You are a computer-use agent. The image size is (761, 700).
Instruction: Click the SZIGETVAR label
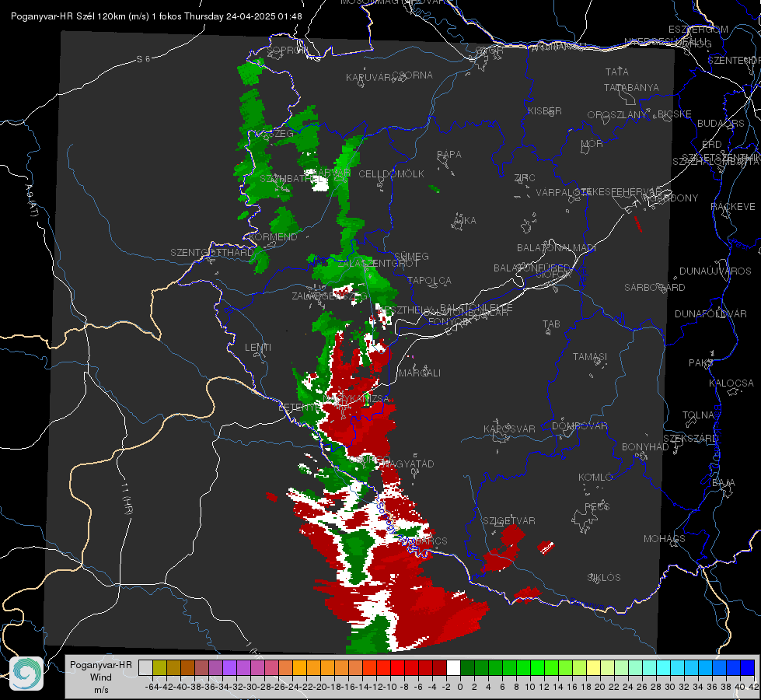pos(508,520)
